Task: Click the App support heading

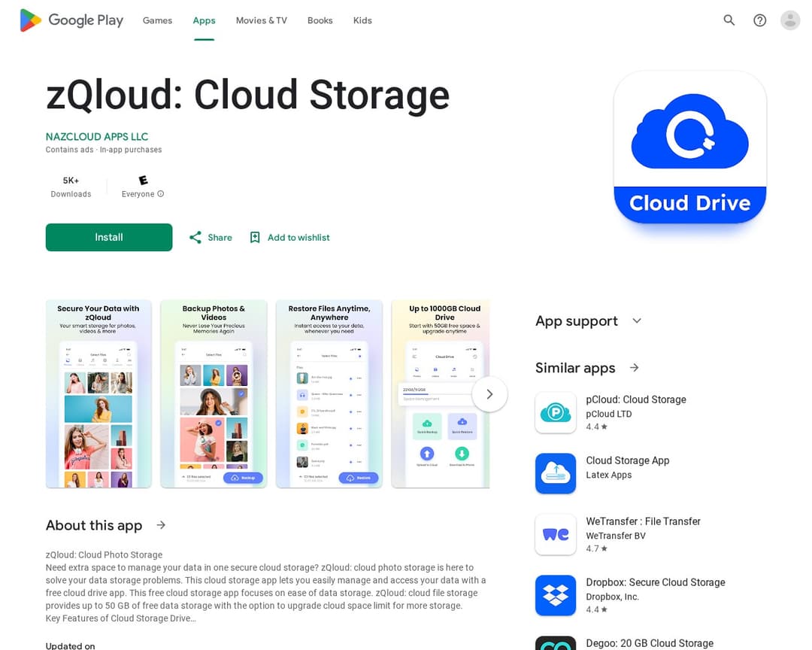Action: click(577, 320)
